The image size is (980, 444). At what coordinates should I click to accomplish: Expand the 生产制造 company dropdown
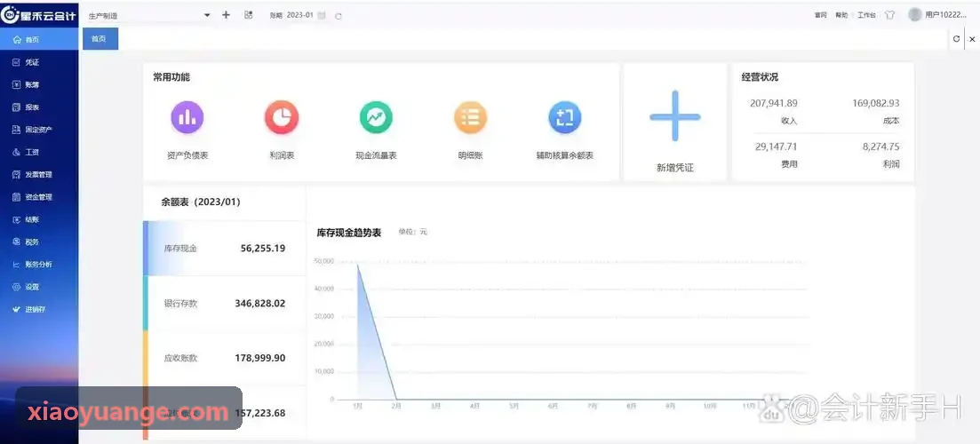pos(148,16)
